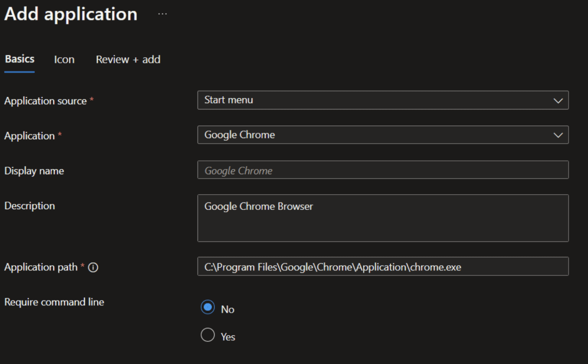Image resolution: width=588 pixels, height=364 pixels.
Task: Click the Add application page title
Action: tap(71, 14)
